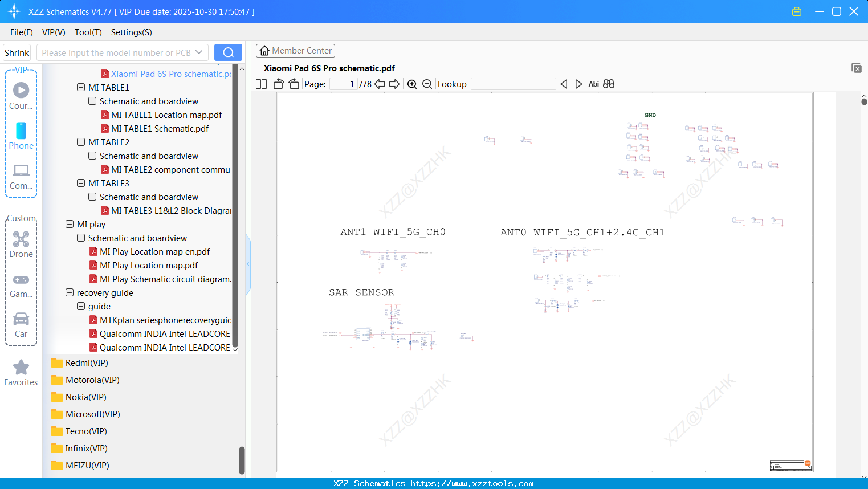Open MI Play Location map.pdf
The width and height of the screenshot is (868, 489).
point(149,266)
